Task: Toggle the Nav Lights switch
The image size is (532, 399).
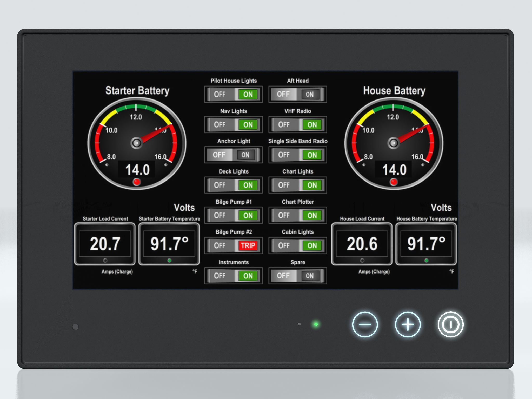Action: coord(233,125)
